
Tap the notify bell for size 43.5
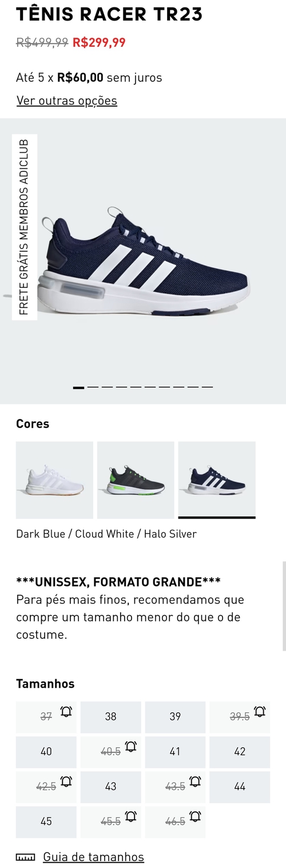195,782
